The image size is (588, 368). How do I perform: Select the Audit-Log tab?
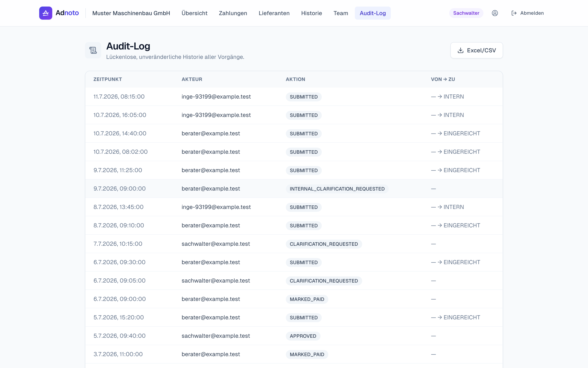373,13
